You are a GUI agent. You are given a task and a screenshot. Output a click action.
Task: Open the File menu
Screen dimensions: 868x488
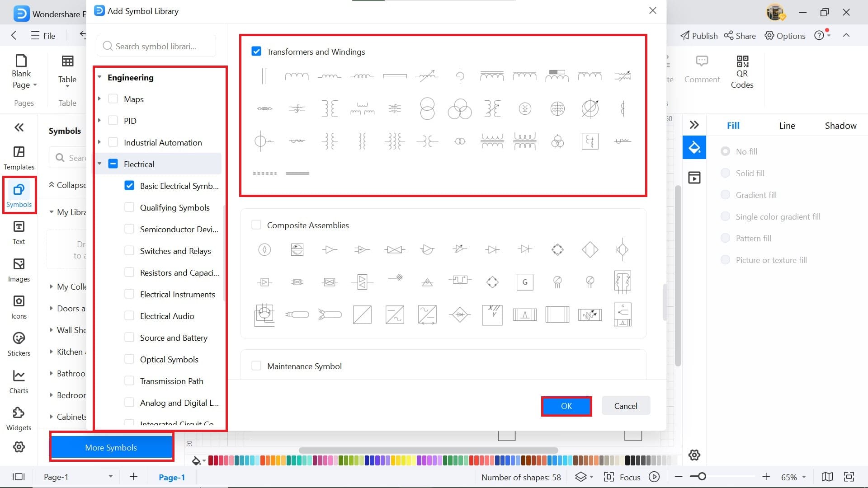pos(43,36)
